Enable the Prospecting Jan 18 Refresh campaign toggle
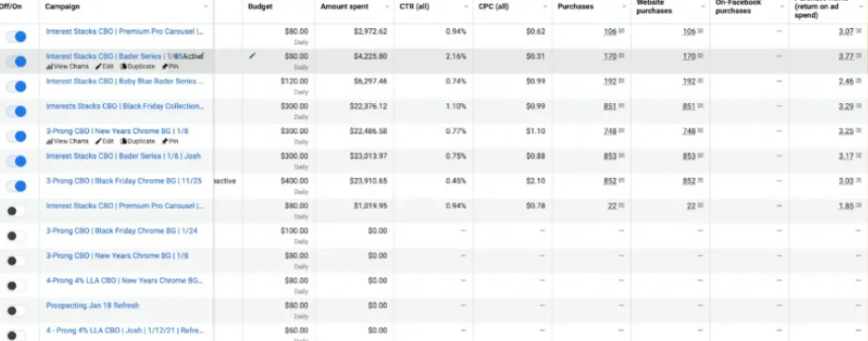The height and width of the screenshot is (341, 868). pos(16,311)
